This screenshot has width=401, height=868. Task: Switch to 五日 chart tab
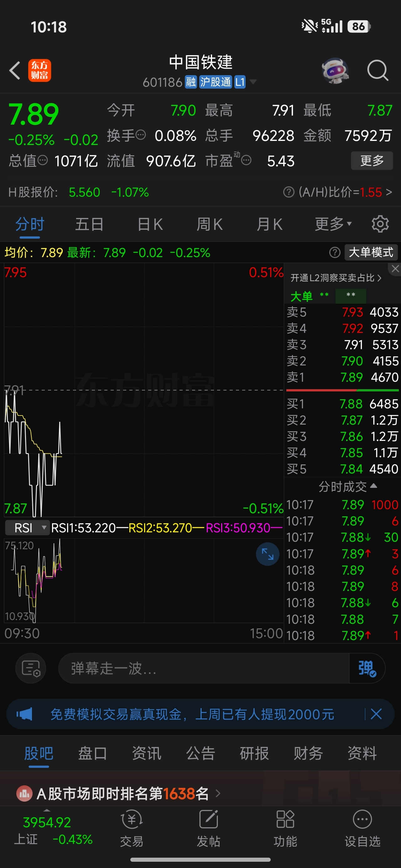click(x=89, y=224)
